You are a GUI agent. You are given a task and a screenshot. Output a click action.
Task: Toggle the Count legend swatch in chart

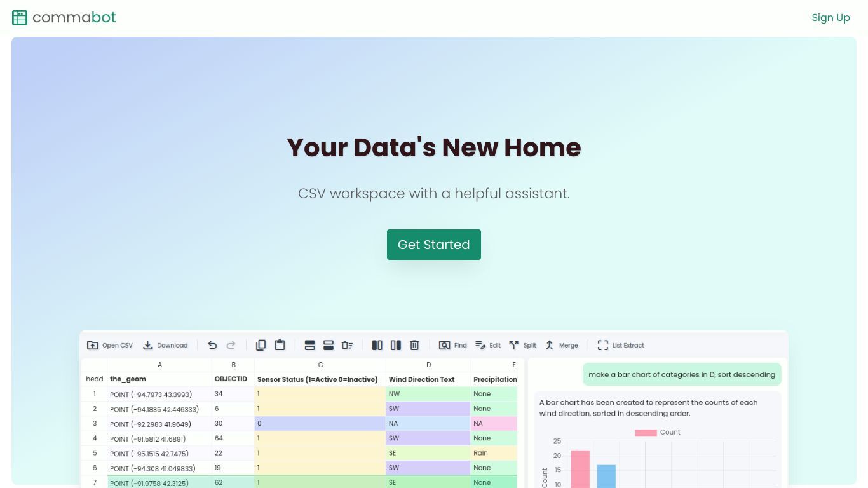tap(646, 432)
